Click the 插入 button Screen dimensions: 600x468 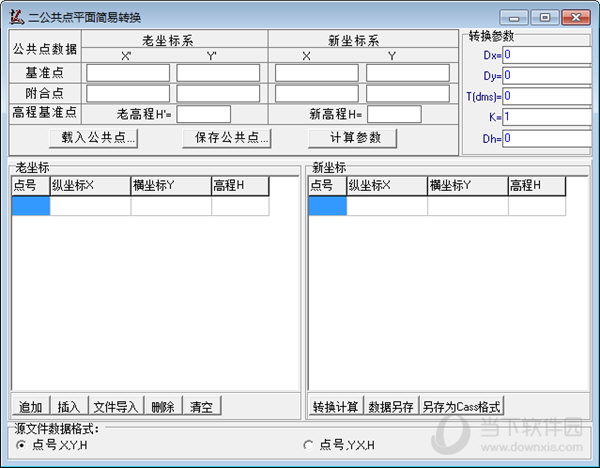point(70,406)
